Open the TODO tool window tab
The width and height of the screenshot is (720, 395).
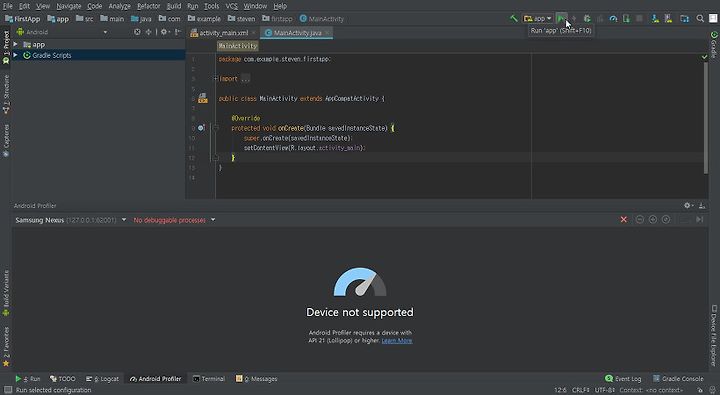point(62,379)
